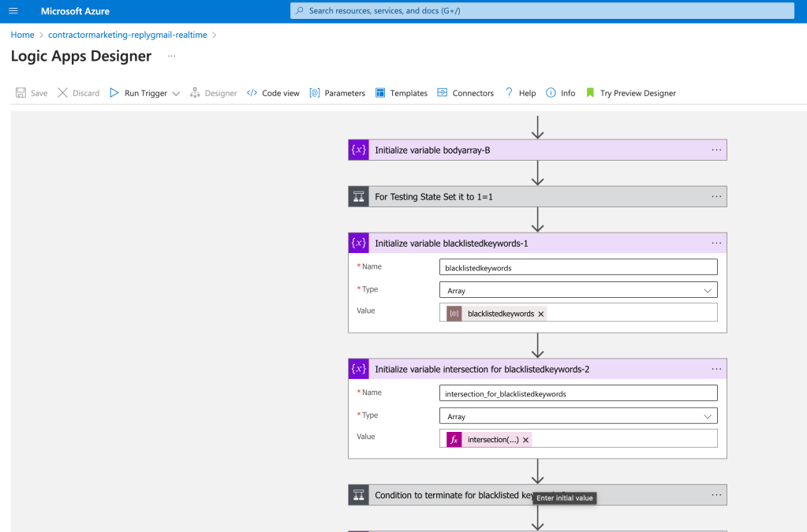This screenshot has width=807, height=532.
Task: Remove the blacklistedkeywords token from the Value field
Action: (x=541, y=314)
